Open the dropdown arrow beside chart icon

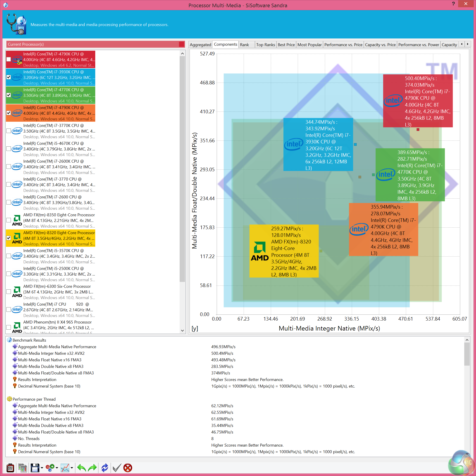72,468
